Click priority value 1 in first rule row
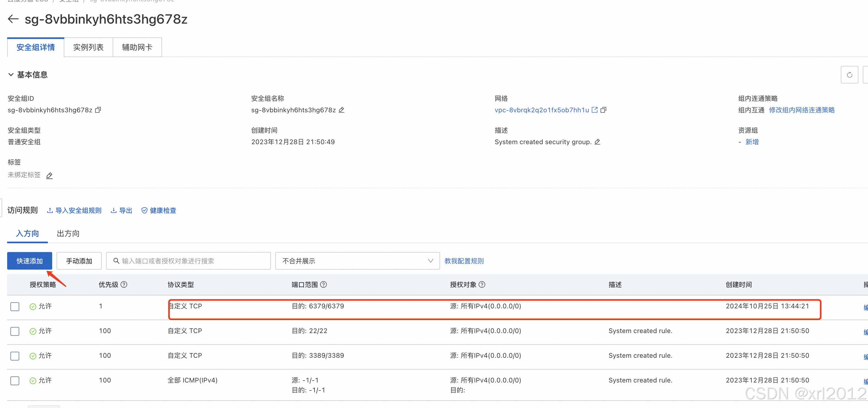Image resolution: width=868 pixels, height=408 pixels. click(101, 306)
